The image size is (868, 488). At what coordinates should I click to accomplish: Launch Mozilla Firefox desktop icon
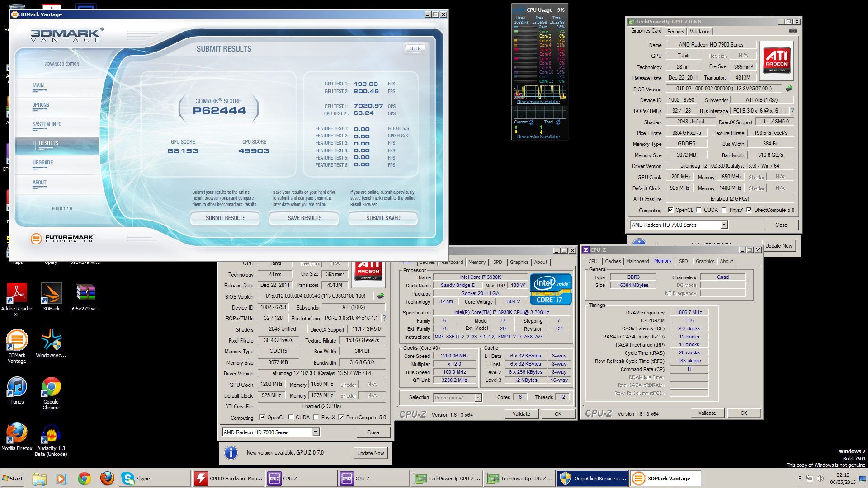click(x=17, y=436)
